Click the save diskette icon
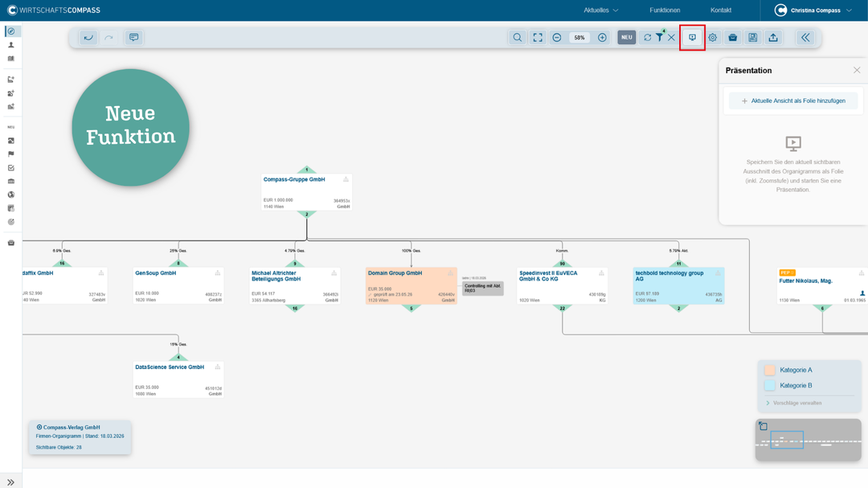Viewport: 868px width, 488px height. tap(752, 37)
